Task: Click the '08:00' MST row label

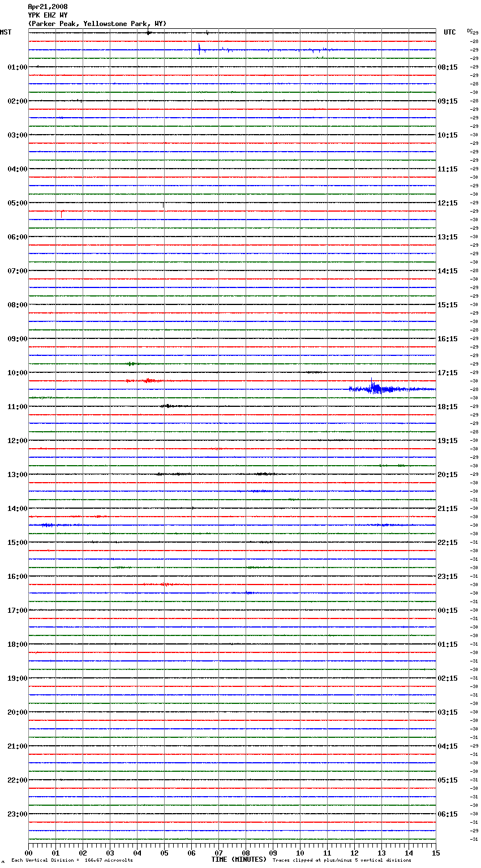Action: (x=18, y=305)
